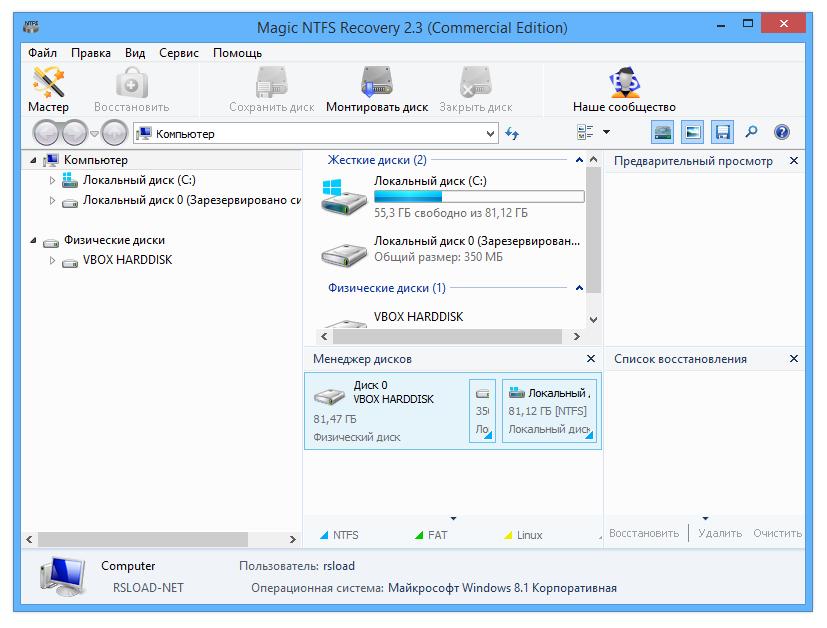Navigate up one level with up arrow
Screen dimensions: 827x628
[x=114, y=133]
